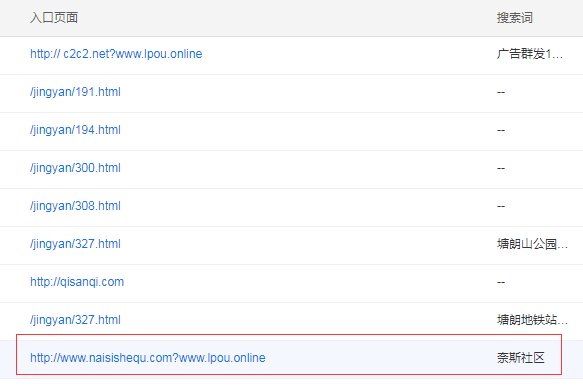Screen dimensions: 583x386
Task: Click the -- search term in qisanqi.com row
Action: coord(501,282)
